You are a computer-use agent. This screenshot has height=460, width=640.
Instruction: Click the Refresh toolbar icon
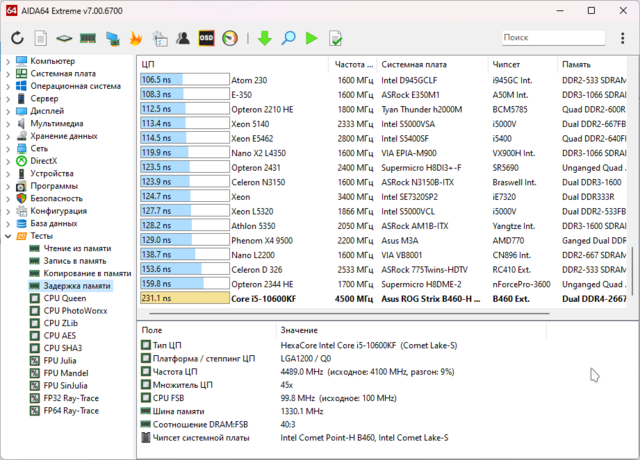(17, 39)
